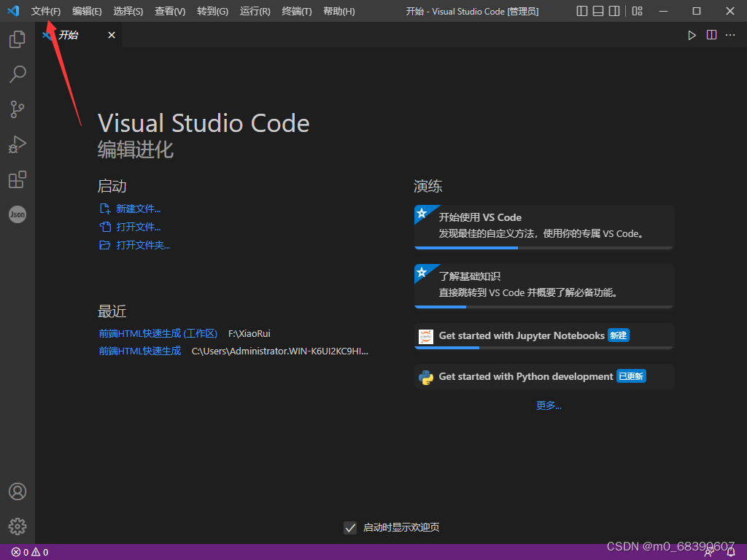Uncheck 启动时显示欢迎页 checkbox
The image size is (747, 560).
pyautogui.click(x=350, y=528)
